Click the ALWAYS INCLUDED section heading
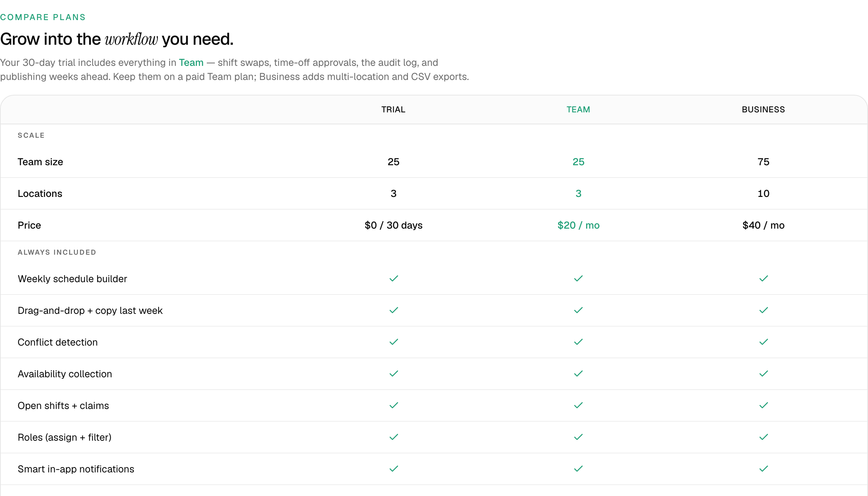 (57, 253)
